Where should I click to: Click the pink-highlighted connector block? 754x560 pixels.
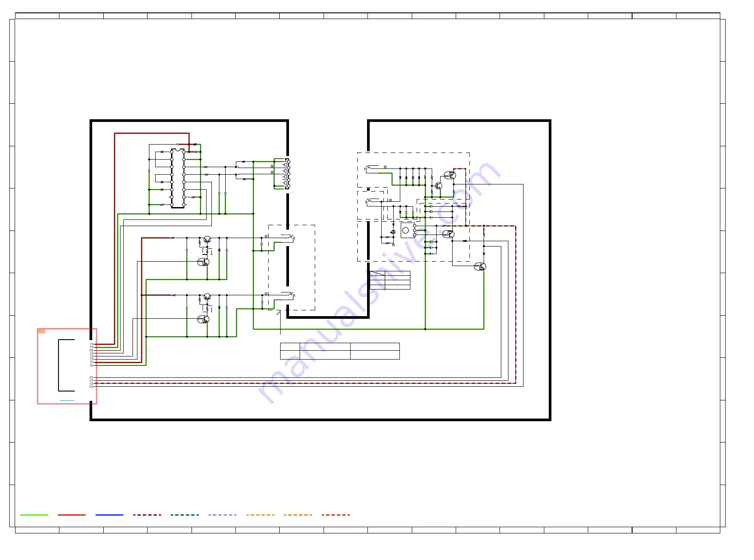point(67,366)
